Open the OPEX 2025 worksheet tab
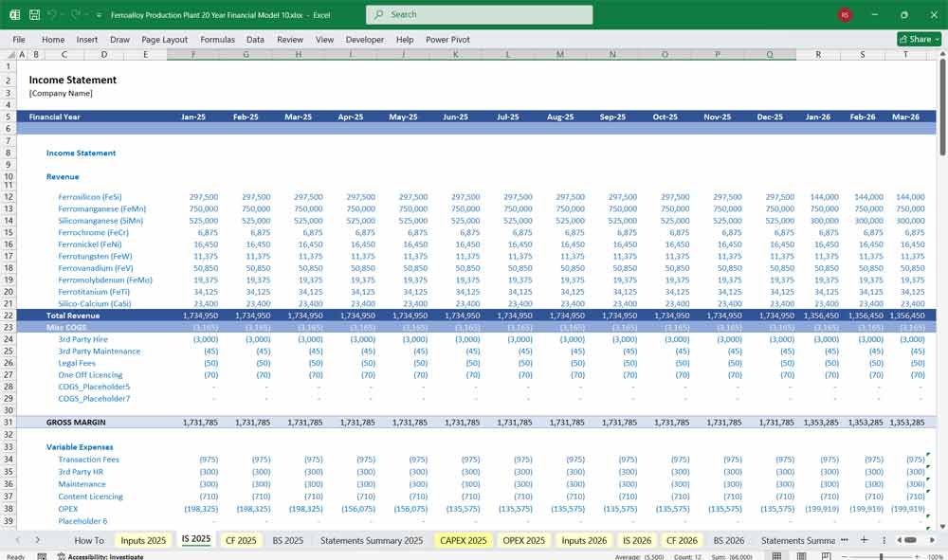 click(x=522, y=540)
